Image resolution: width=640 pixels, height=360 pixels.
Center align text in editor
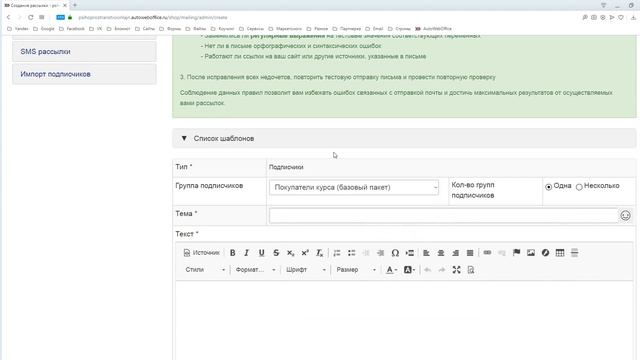[441, 253]
